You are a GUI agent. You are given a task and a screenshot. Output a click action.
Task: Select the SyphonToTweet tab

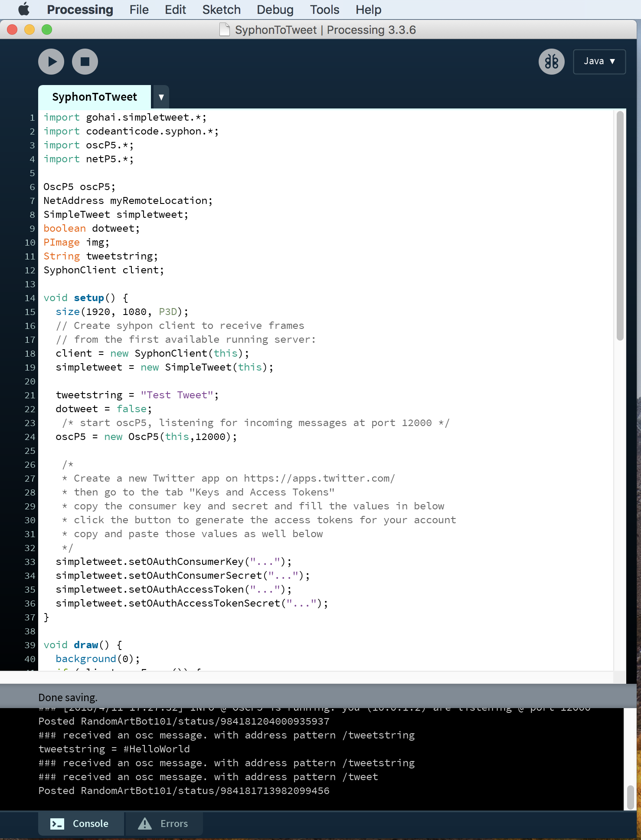[x=95, y=97]
